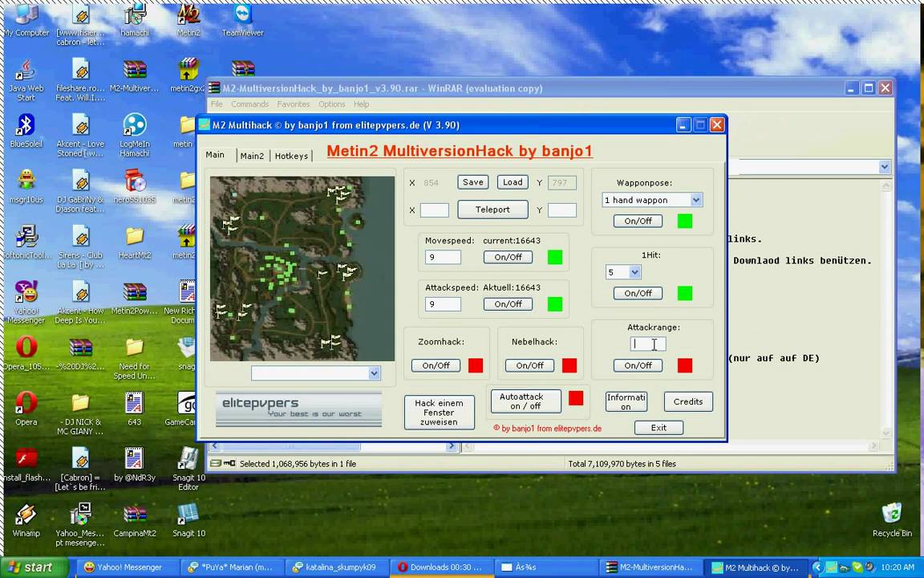This screenshot has width=924, height=578.
Task: Open the Metin2Pow... RAR archive icon
Action: coord(135,298)
